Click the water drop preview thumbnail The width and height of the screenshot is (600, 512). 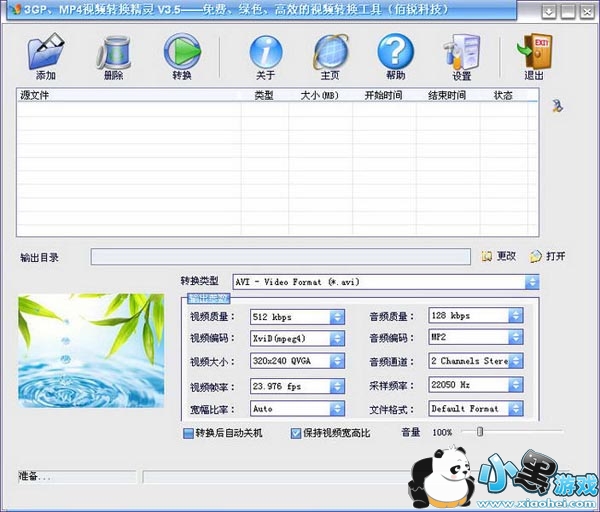coord(91,351)
